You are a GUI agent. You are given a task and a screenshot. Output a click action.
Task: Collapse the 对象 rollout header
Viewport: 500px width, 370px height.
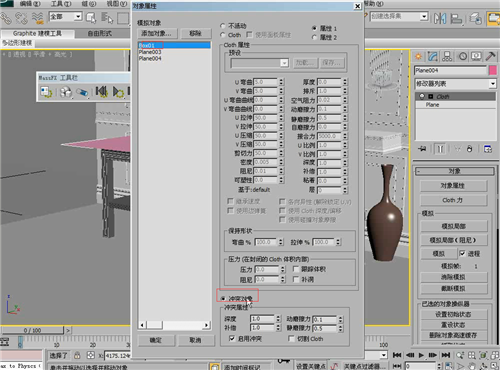pyautogui.click(x=455, y=171)
